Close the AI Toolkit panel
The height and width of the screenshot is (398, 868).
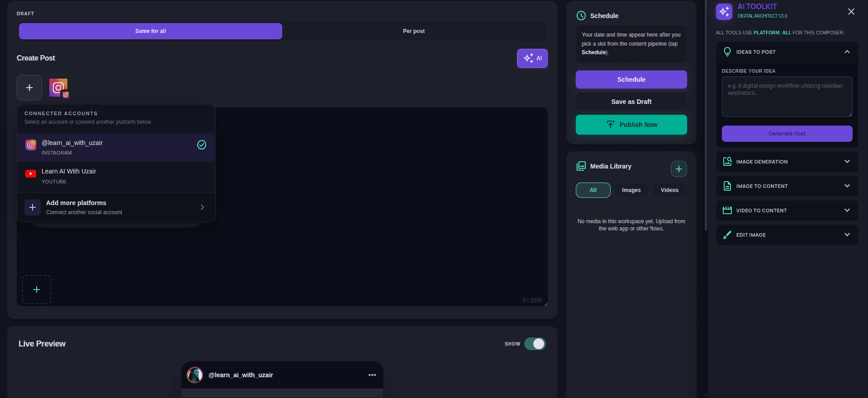pyautogui.click(x=851, y=12)
